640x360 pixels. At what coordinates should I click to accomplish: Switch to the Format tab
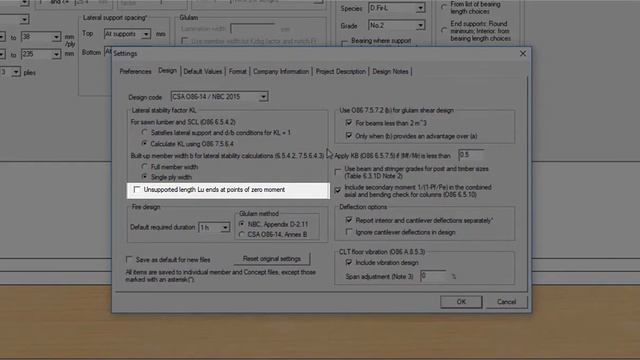[x=238, y=71]
